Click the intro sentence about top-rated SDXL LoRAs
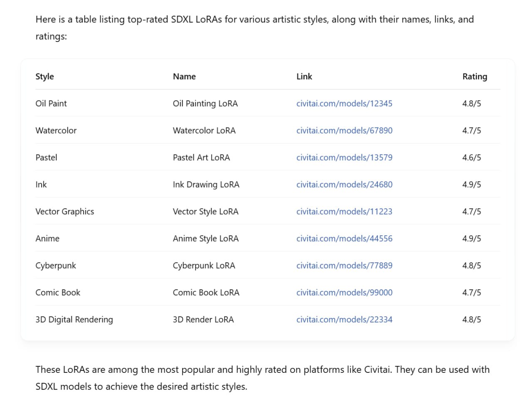532x399 pixels. click(254, 28)
